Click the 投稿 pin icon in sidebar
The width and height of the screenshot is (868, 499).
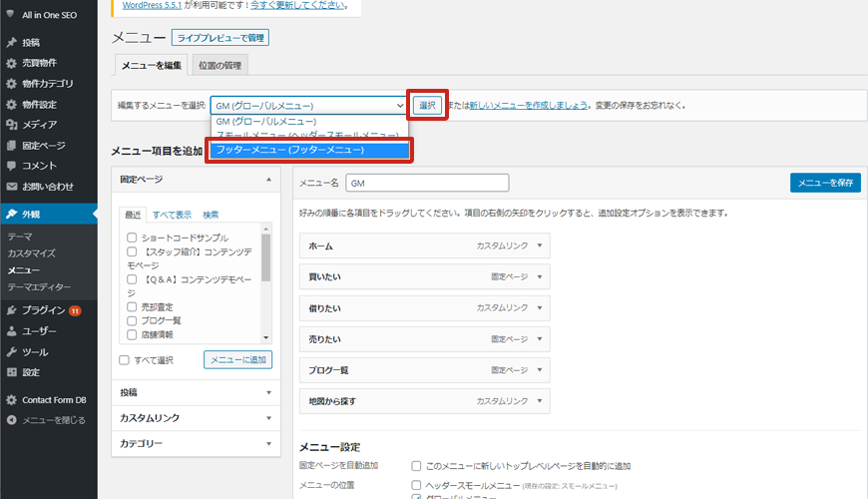coord(11,43)
